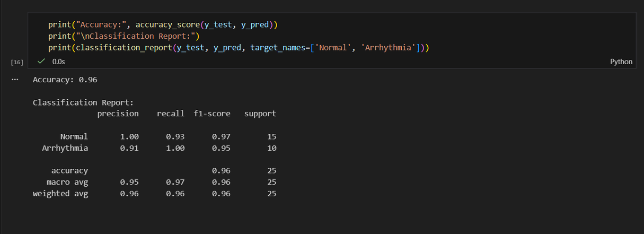Select weighted avg f1-score value 0.96

tap(221, 194)
